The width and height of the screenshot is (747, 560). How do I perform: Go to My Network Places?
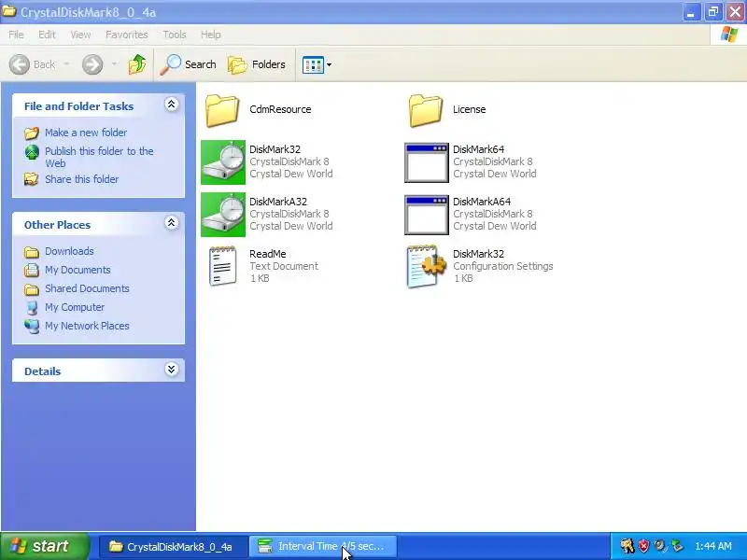87,326
